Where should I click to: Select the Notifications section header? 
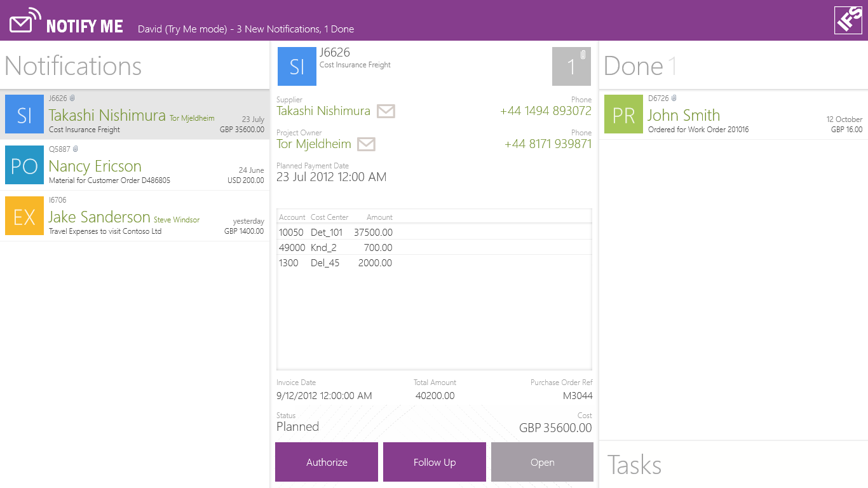point(73,66)
